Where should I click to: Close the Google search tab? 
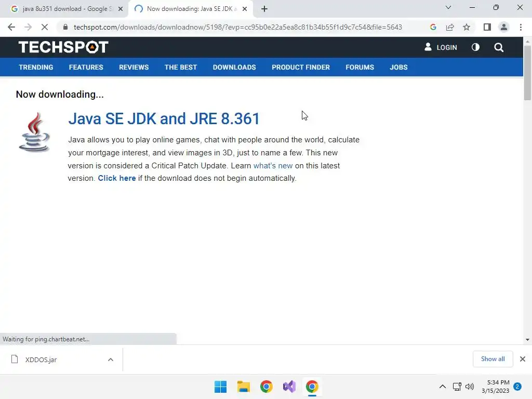pyautogui.click(x=120, y=9)
